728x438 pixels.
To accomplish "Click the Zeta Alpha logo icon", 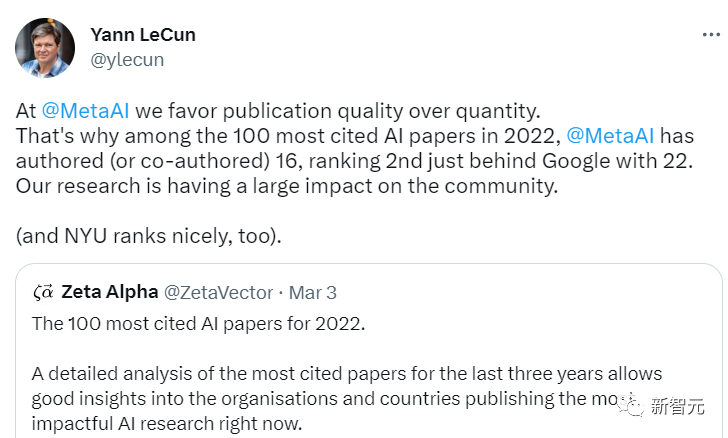I will (x=43, y=292).
